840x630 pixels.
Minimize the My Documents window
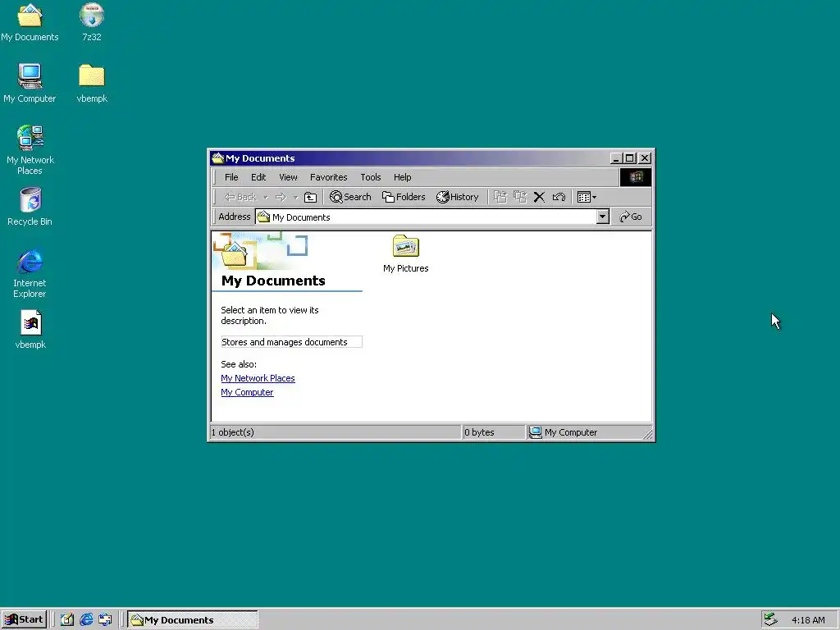[x=616, y=158]
